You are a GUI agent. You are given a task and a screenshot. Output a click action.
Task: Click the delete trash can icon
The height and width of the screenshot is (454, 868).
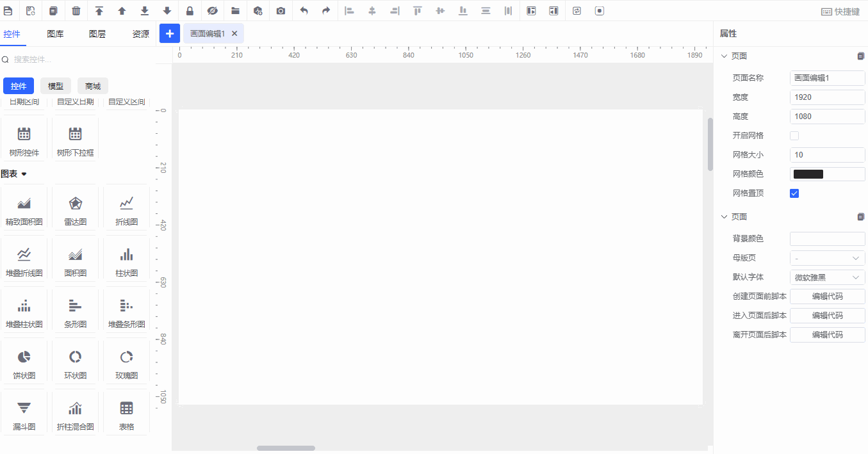pos(76,11)
